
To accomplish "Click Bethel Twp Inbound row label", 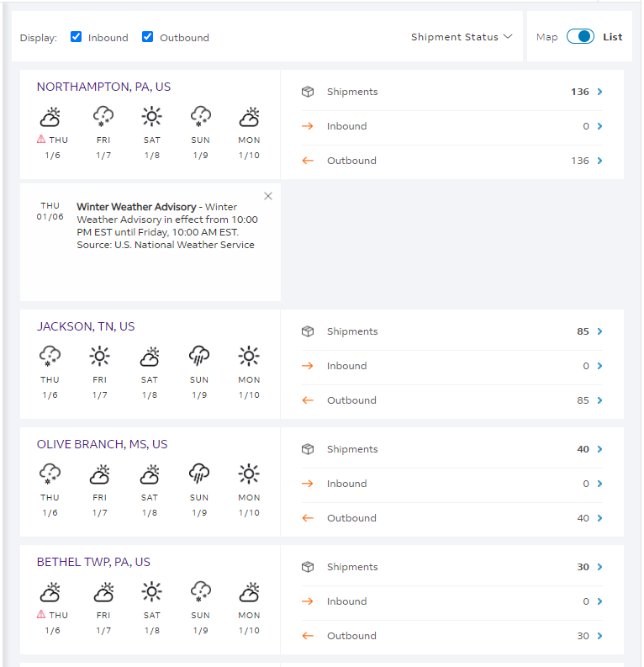I will pos(346,601).
